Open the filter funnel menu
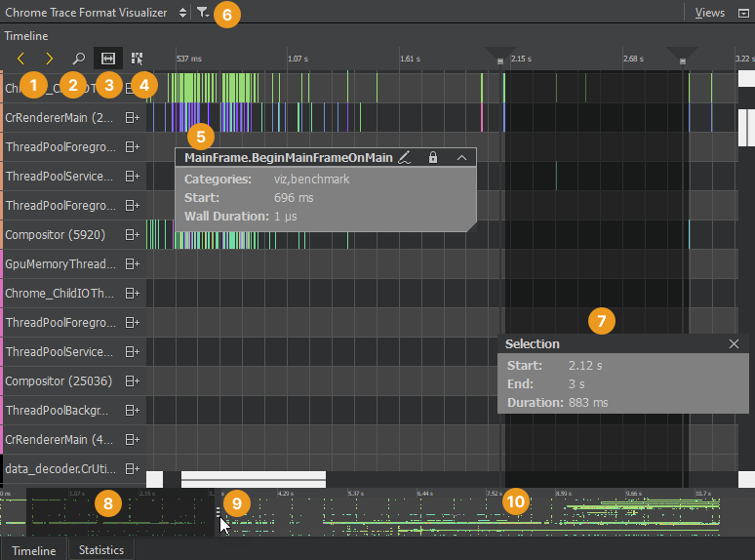This screenshot has width=755, height=560. click(x=201, y=13)
